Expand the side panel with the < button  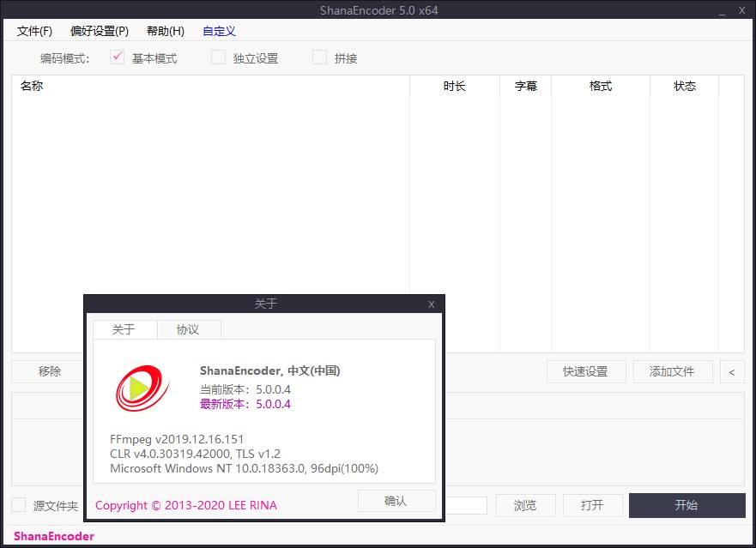[x=732, y=371]
